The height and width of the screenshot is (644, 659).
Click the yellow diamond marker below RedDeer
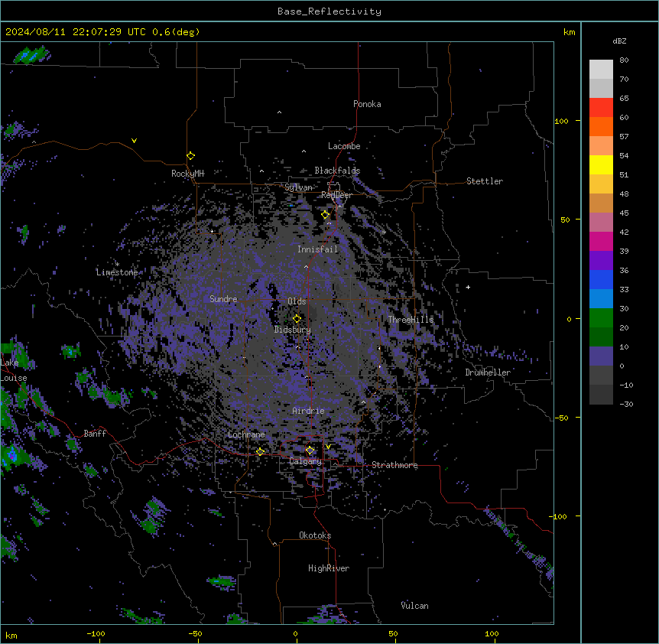point(326,215)
